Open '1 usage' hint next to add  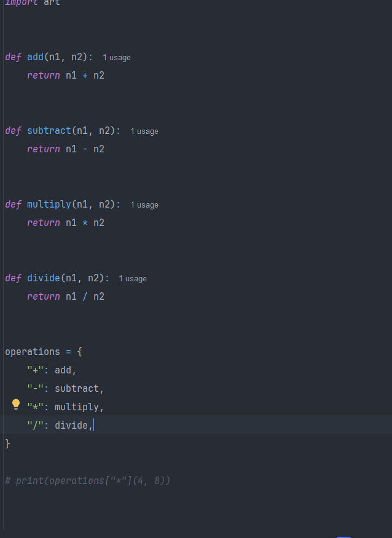pos(117,58)
